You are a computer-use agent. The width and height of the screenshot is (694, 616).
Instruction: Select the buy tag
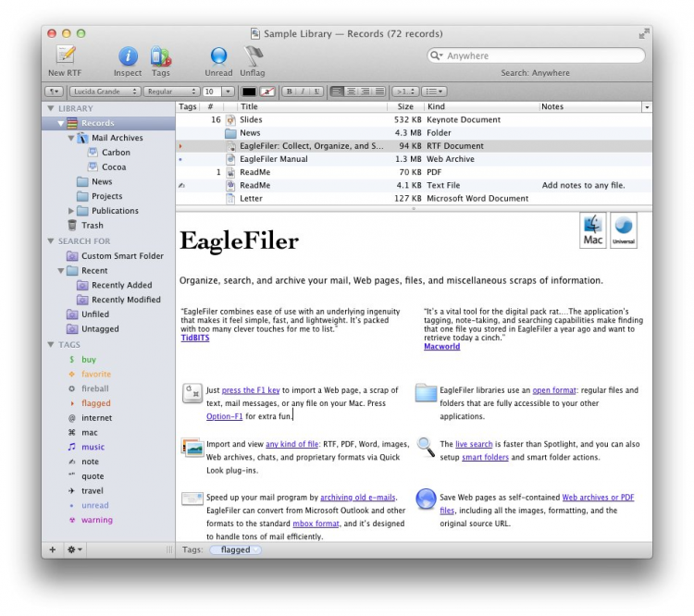pos(89,359)
